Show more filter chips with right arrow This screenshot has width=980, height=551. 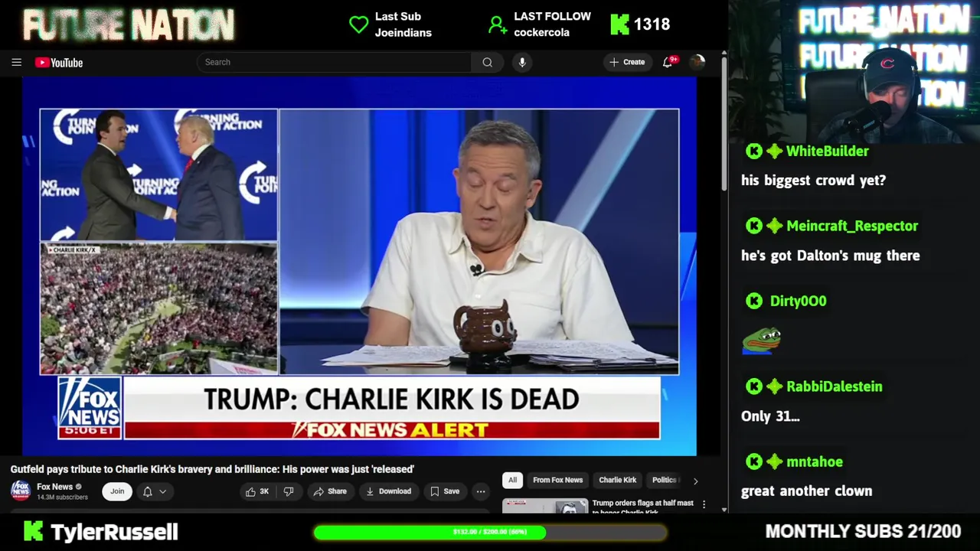tap(695, 481)
